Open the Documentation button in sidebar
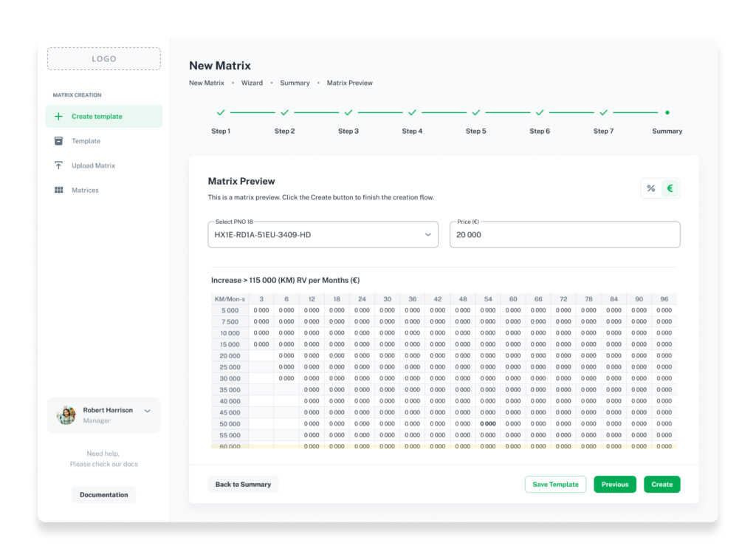Image resolution: width=756 pixels, height=560 pixels. click(103, 495)
